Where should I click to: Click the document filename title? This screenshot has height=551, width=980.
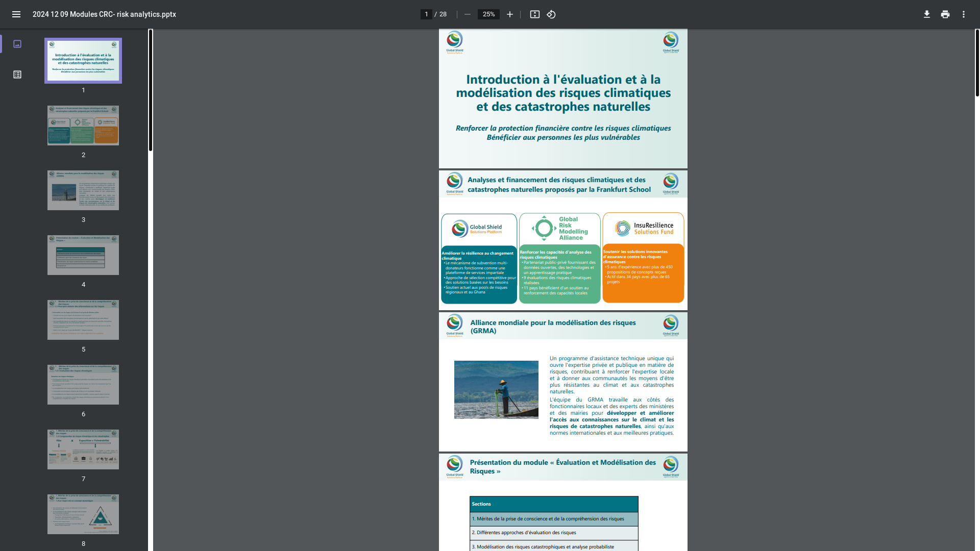point(104,14)
